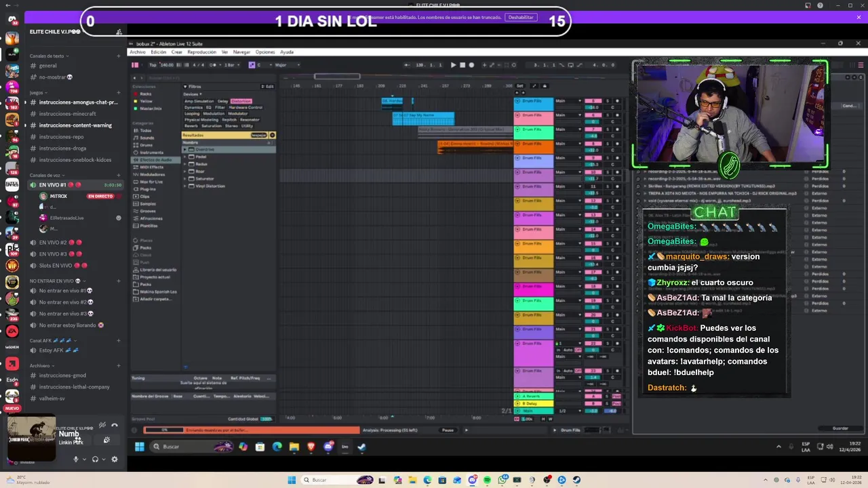Open the Major scale dropdown

pos(287,65)
